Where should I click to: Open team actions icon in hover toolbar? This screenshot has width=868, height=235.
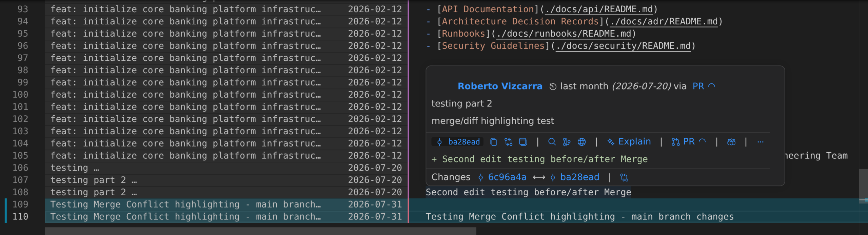point(731,142)
